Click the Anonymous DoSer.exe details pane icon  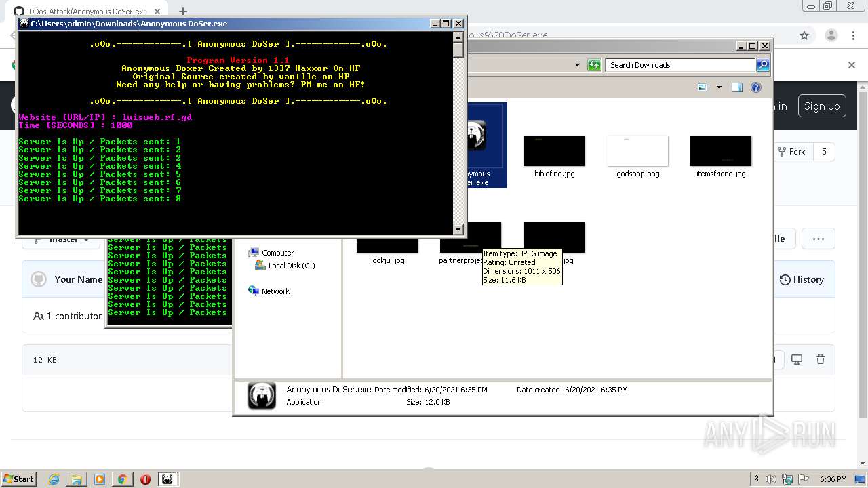pos(262,396)
